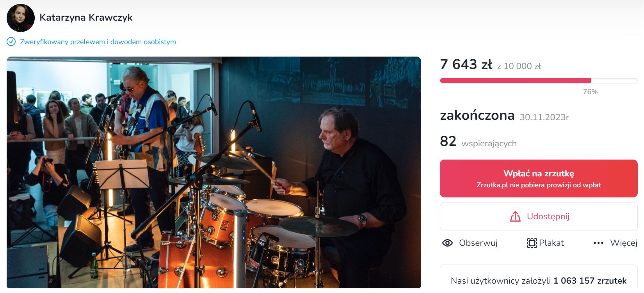The height and width of the screenshot is (293, 644).
Task: Open the Plakat option
Action: tap(551, 243)
